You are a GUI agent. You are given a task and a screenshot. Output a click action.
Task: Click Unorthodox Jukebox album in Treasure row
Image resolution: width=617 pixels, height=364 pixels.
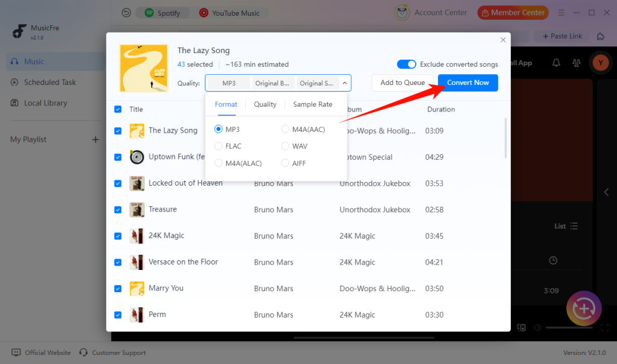pos(375,210)
